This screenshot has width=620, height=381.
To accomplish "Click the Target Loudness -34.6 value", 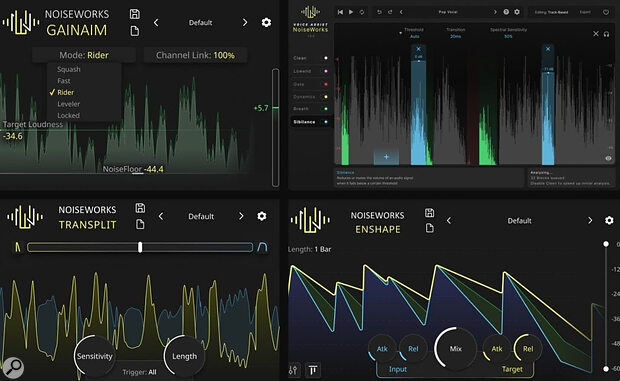I will (x=13, y=136).
